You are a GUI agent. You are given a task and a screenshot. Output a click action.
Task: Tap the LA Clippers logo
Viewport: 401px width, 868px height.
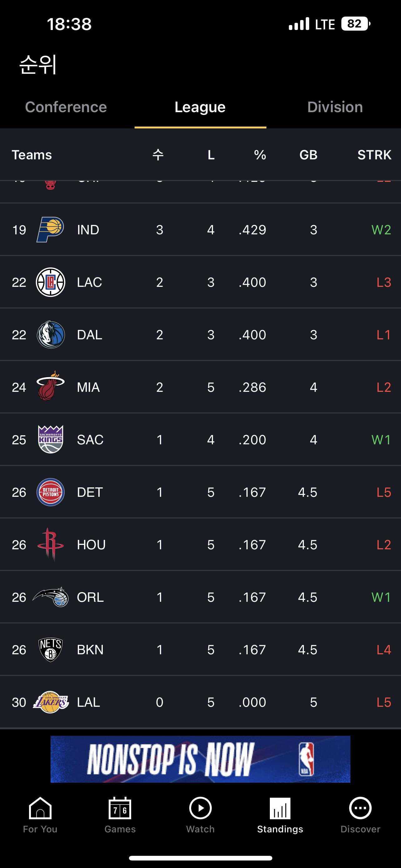point(51,282)
